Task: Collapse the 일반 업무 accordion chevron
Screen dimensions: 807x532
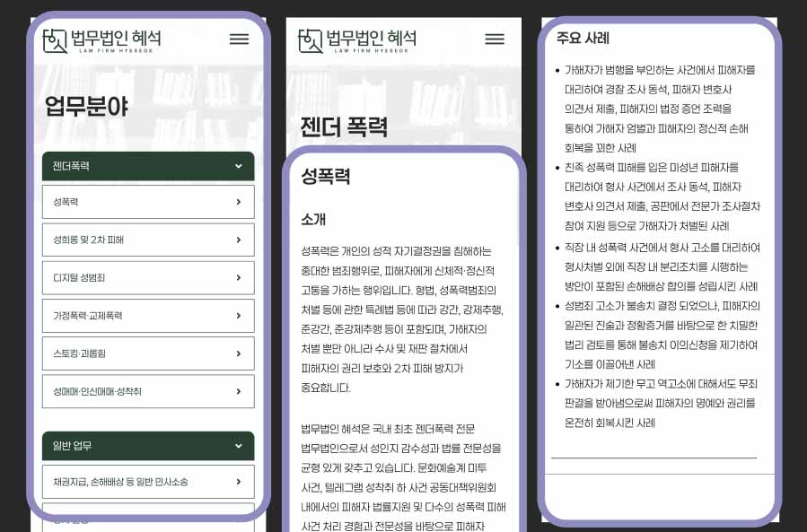Action: [238, 446]
